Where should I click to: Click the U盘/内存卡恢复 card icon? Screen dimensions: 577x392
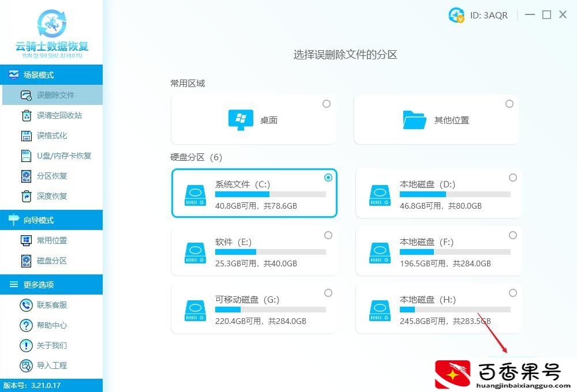(26, 156)
